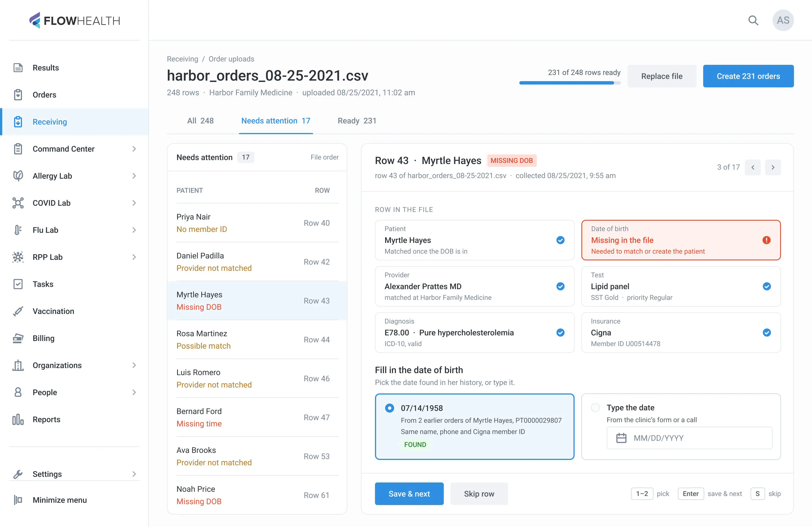Click the Skip row button

479,493
